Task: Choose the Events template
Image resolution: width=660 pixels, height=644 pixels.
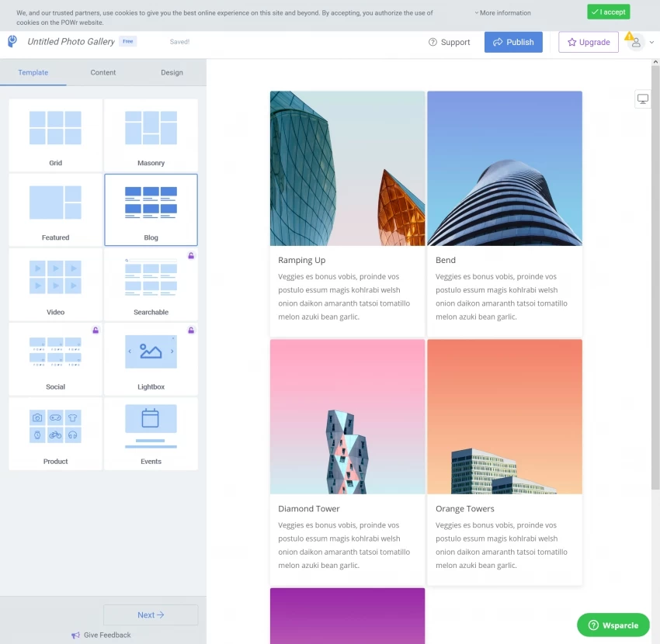Action: tap(151, 434)
